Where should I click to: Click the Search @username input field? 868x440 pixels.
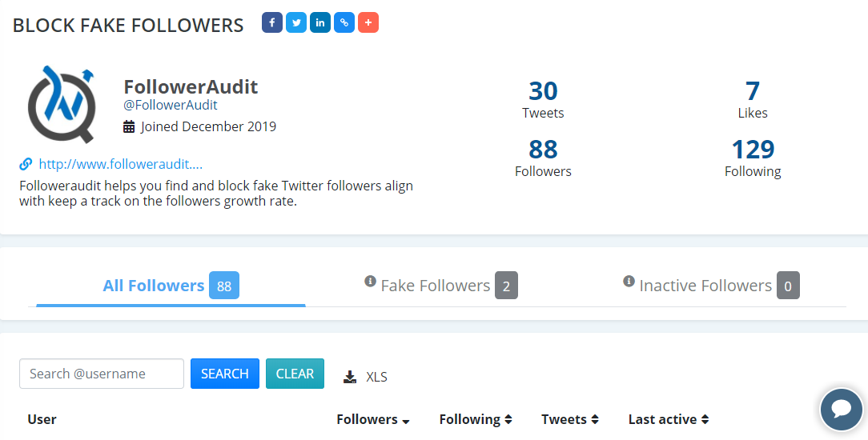[x=102, y=374]
